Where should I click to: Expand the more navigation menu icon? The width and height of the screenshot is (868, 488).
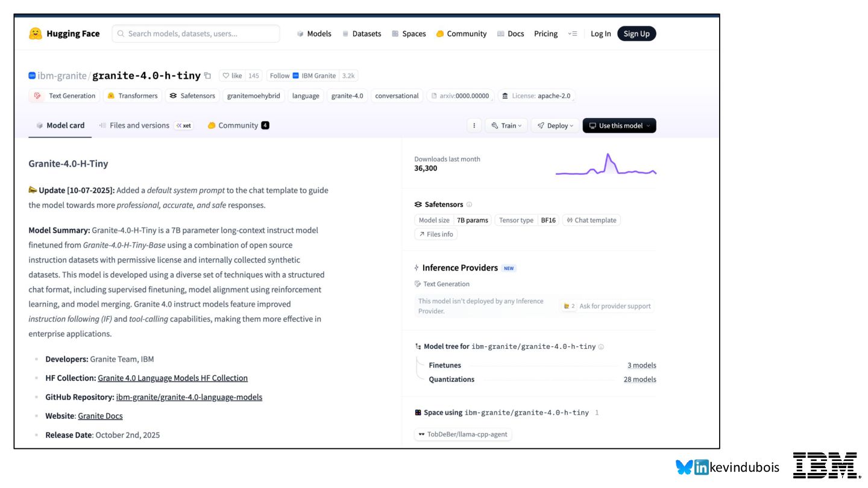(573, 34)
